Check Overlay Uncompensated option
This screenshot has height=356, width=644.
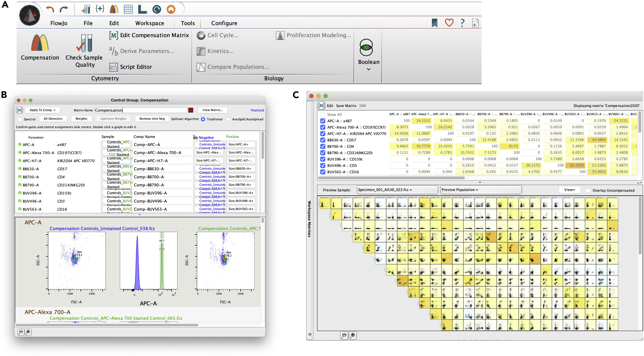coord(588,190)
